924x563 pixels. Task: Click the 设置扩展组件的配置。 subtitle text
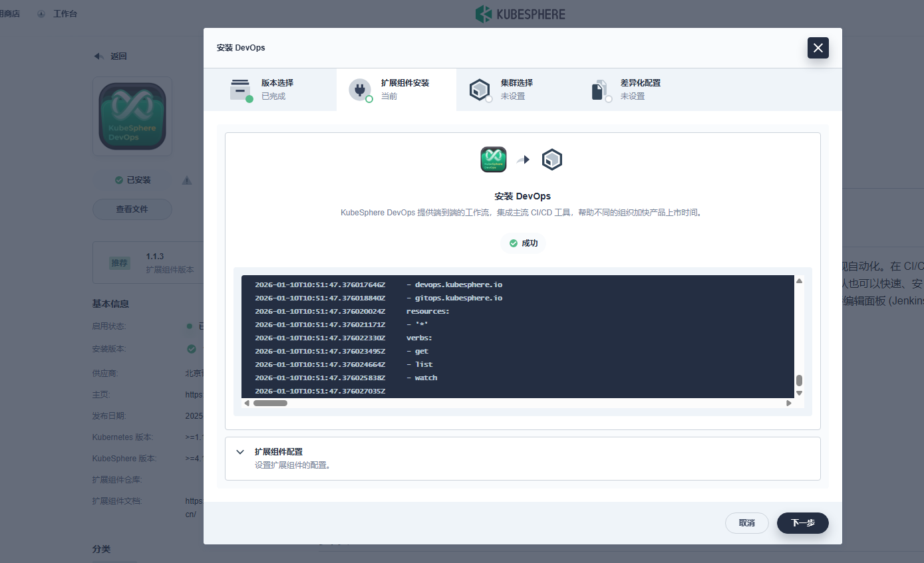pos(293,465)
